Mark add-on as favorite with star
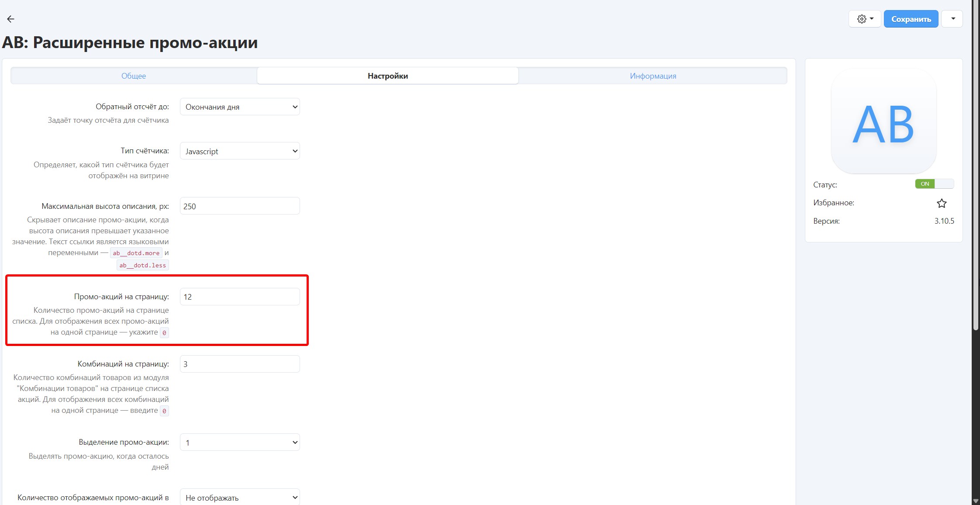The image size is (980, 505). [942, 203]
